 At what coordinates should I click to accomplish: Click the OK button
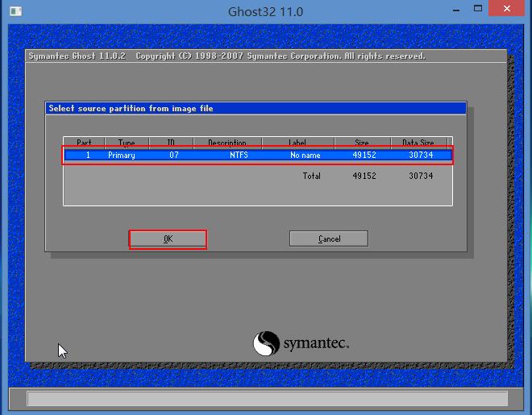click(x=168, y=239)
